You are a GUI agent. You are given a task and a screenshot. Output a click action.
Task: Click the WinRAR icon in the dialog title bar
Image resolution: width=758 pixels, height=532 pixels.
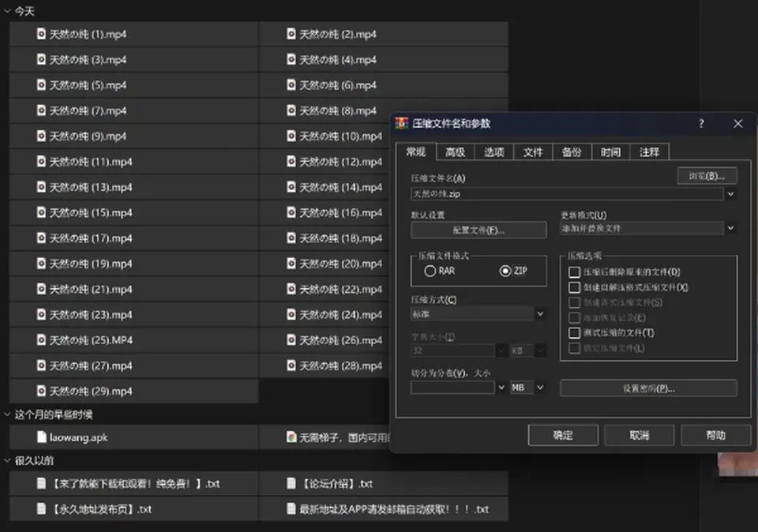[402, 124]
